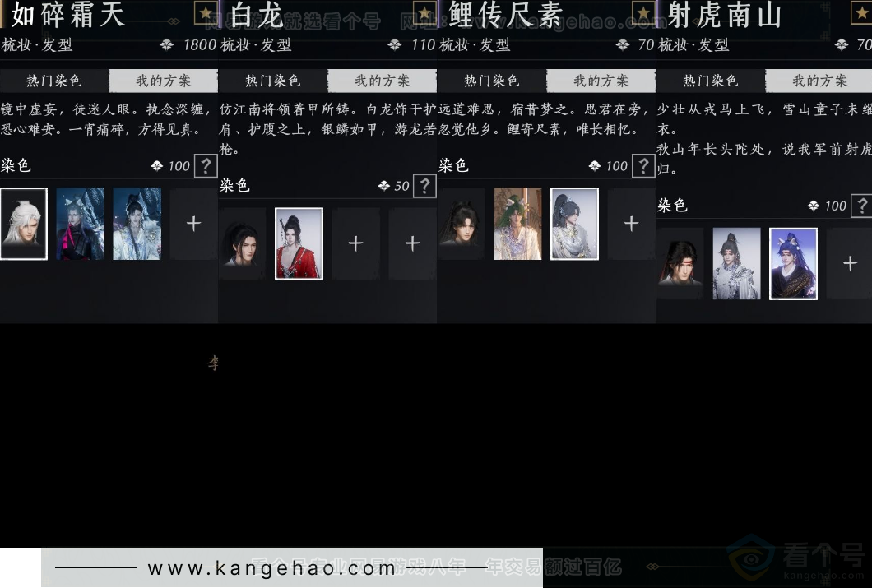The image size is (872, 588).
Task: Select the red-outfit dye scheme under 白龙
Action: (x=298, y=243)
